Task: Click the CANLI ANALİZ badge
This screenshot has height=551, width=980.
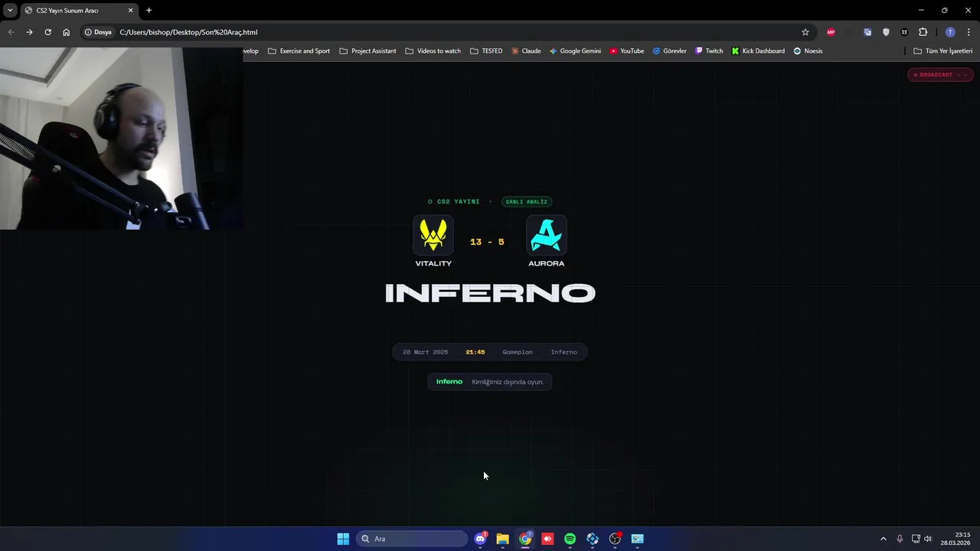Action: pos(527,202)
